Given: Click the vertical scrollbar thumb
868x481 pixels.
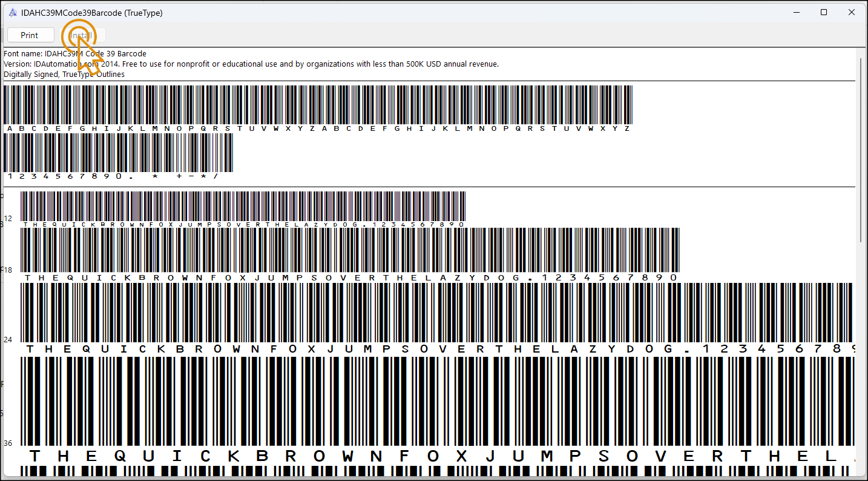Looking at the screenshot, I should pos(862,150).
